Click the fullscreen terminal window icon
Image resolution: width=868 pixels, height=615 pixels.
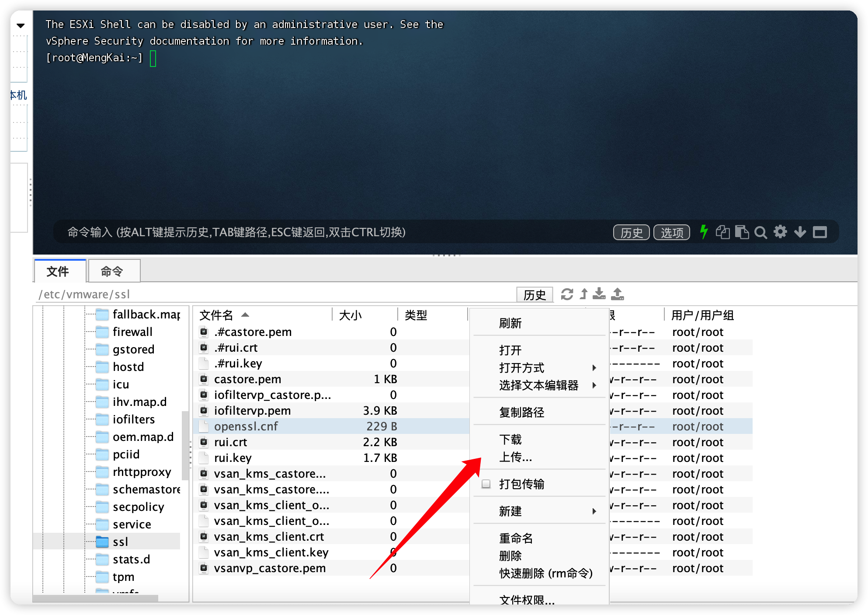(x=819, y=232)
